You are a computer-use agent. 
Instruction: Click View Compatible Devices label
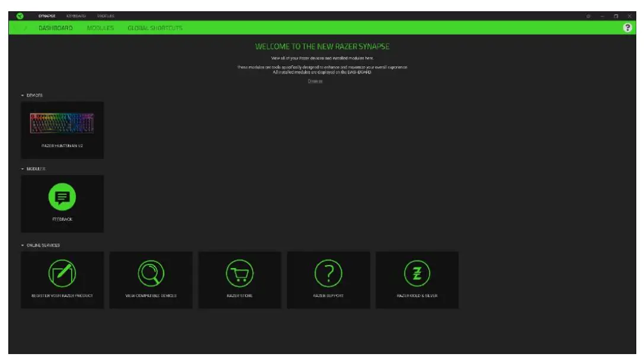click(x=150, y=296)
